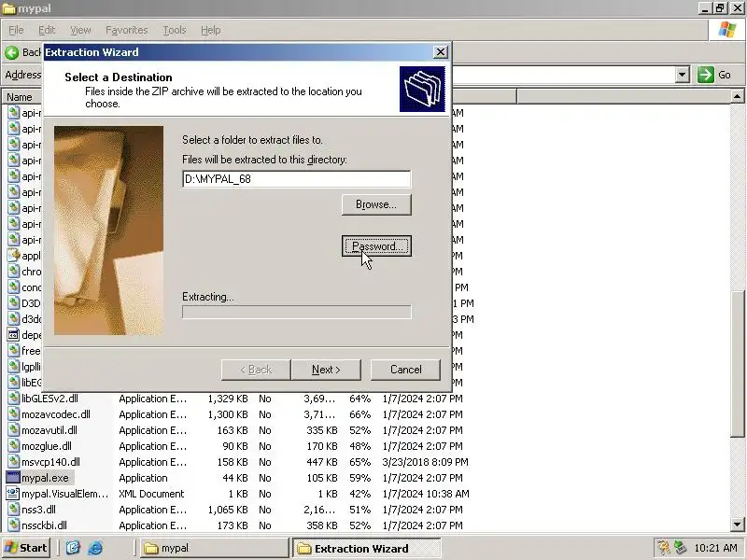747x560 pixels.
Task: Select the 'appl' file icon
Action: point(13,256)
